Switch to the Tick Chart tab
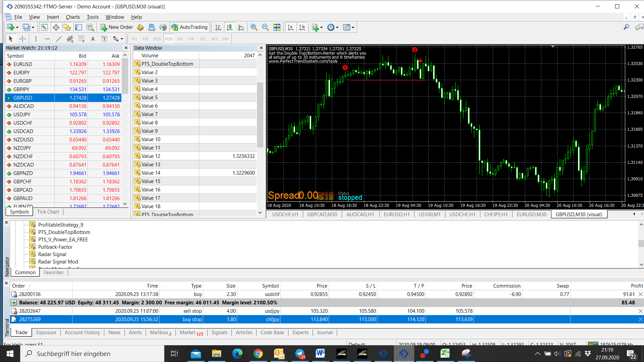644x362 pixels. coord(48,212)
